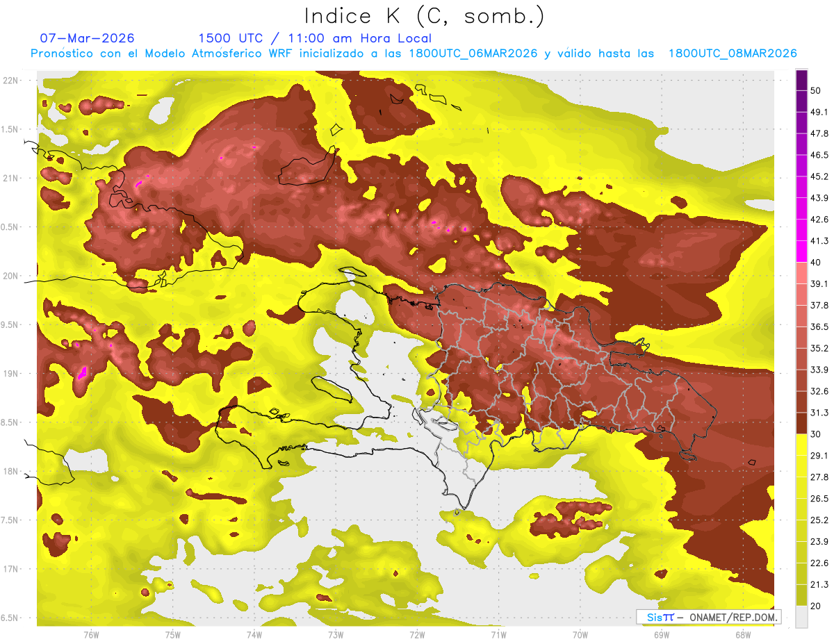Select the "49.1" colorbar value
Screen dimensions: 834x644
819,112
